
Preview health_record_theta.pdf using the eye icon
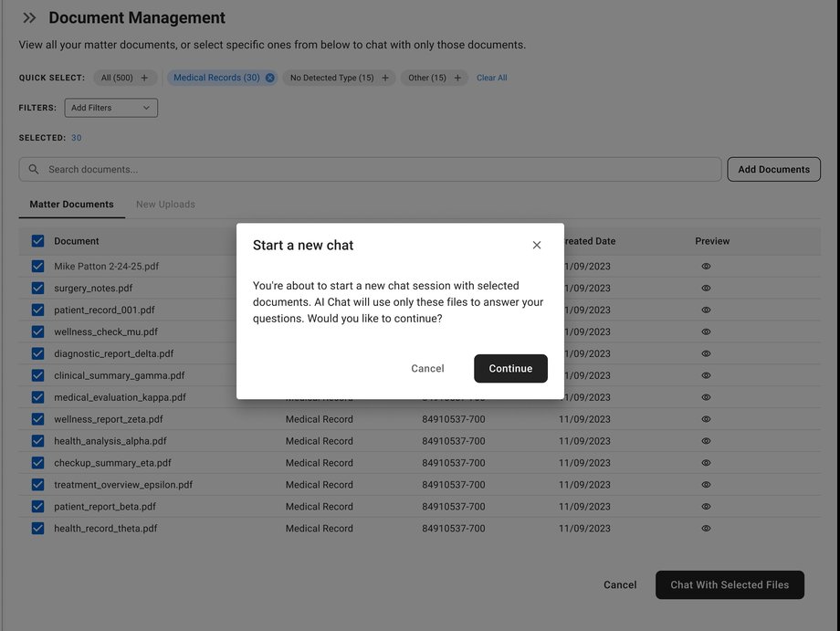click(706, 528)
